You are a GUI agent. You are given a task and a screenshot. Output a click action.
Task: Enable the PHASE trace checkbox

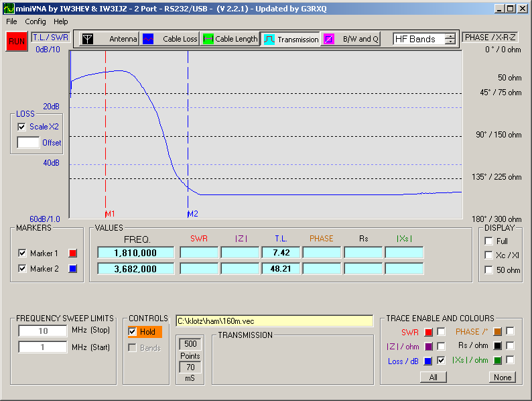click(510, 331)
